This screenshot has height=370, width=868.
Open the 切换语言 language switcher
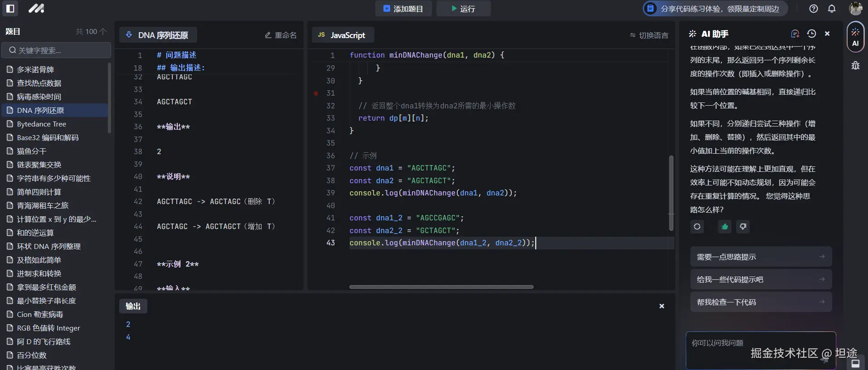(x=649, y=35)
